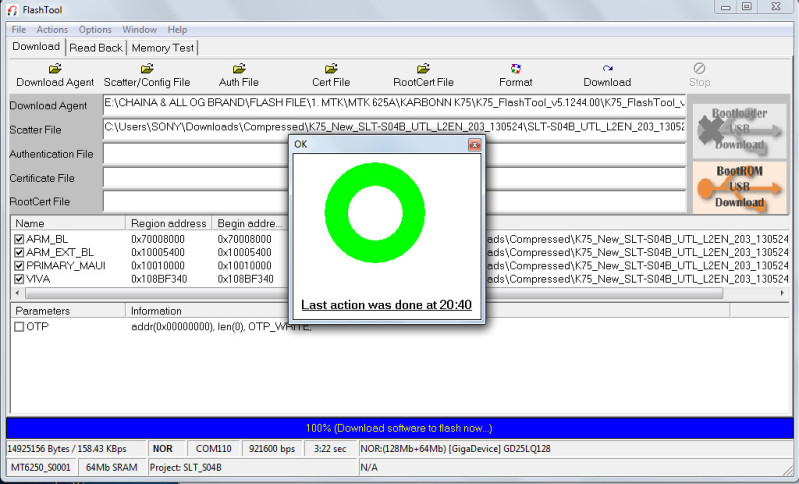
Task: Select region address 0x10010000 of PRIMARY_MAUI
Action: pos(158,265)
